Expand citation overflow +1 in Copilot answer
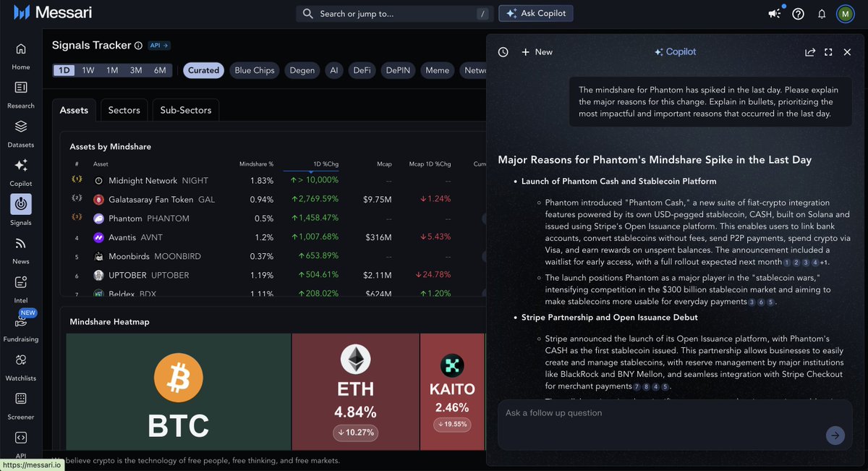The height and width of the screenshot is (471, 868). click(824, 262)
